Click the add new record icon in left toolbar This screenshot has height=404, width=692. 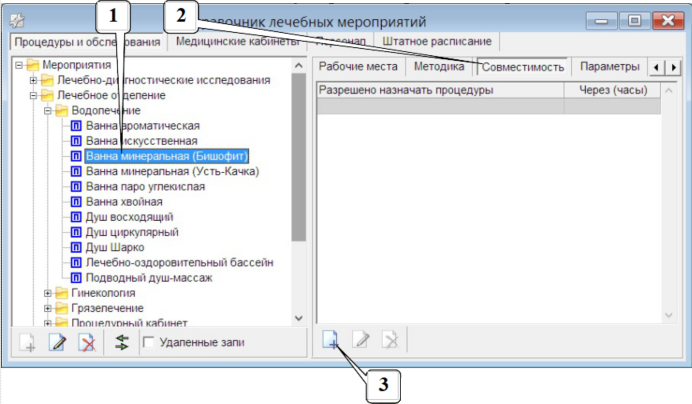tap(28, 343)
